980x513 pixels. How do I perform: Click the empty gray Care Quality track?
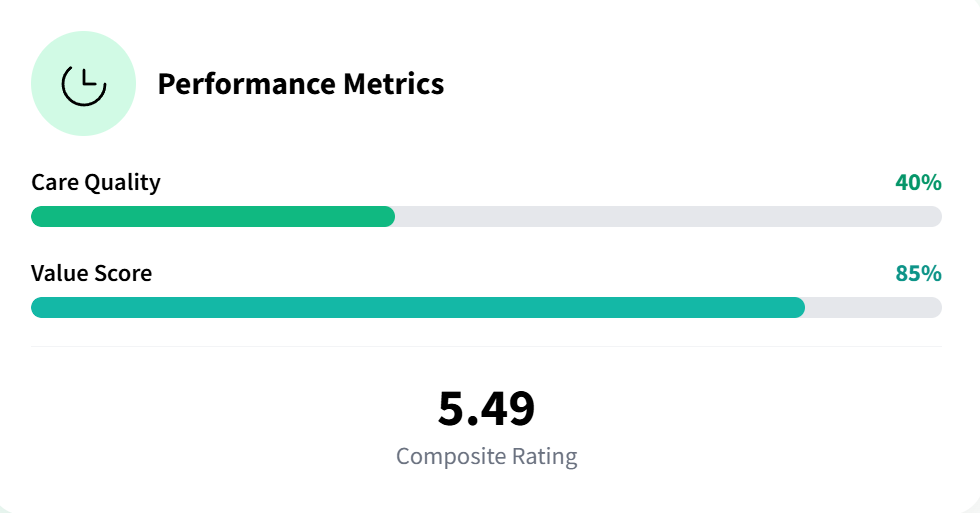668,217
